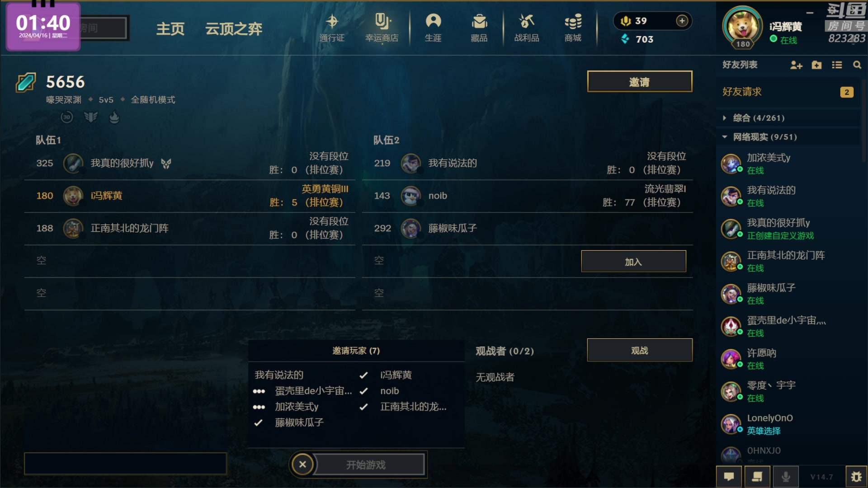The image size is (868, 488).
Task: Open the 幸运商店 lucky shop icon
Action: pyautogui.click(x=382, y=28)
